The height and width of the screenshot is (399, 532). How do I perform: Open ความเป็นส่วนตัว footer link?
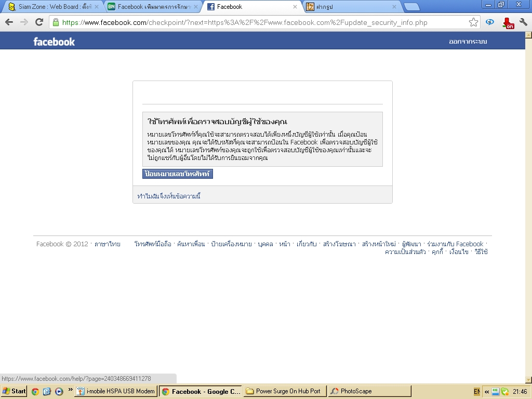pyautogui.click(x=405, y=252)
